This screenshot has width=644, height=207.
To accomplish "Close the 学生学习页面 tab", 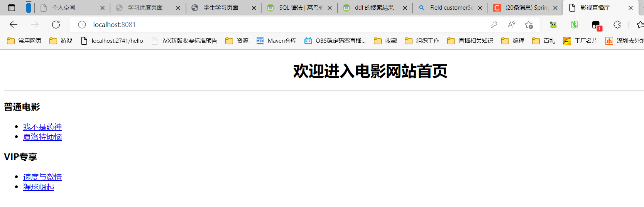I will tap(254, 8).
